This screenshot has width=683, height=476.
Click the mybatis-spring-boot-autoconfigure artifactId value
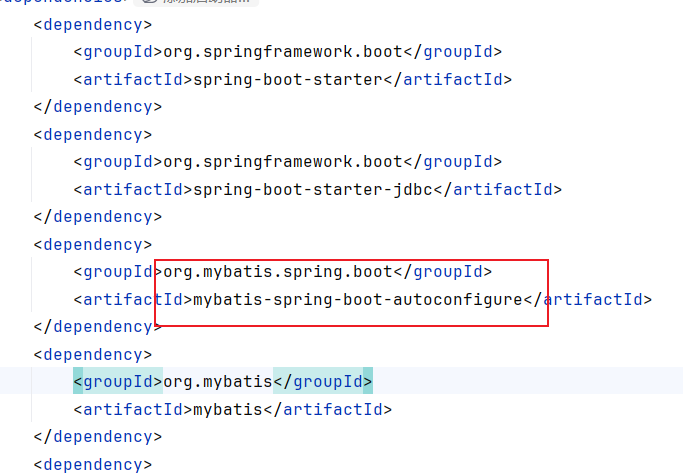click(357, 299)
